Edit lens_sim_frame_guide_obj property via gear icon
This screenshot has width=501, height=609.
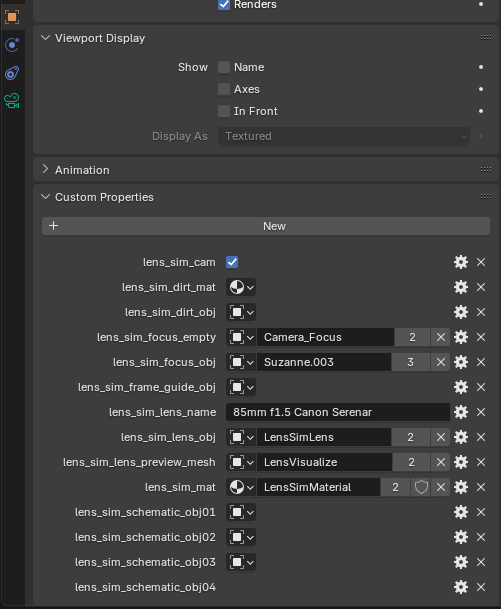461,387
